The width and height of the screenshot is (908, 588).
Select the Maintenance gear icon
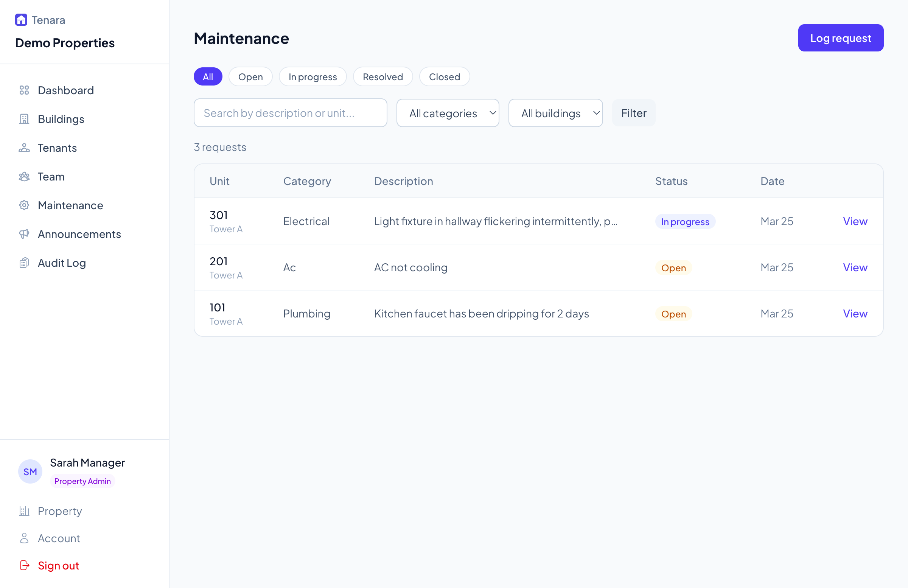pos(25,205)
